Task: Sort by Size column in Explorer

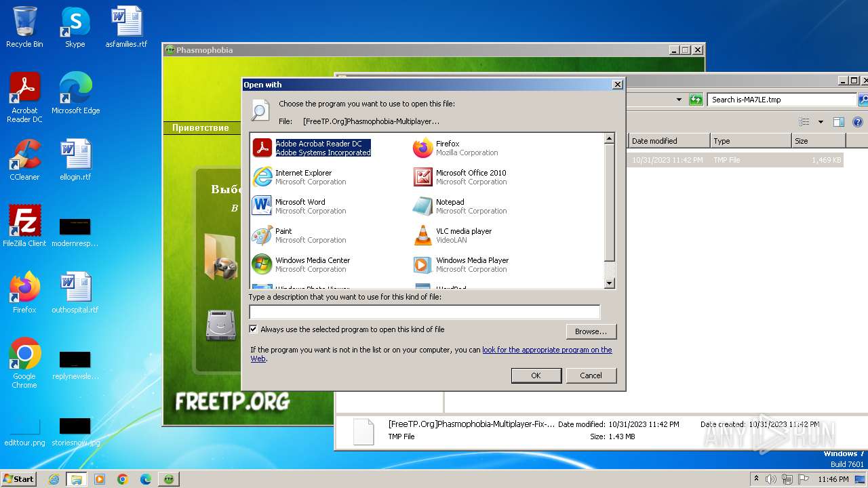Action: tap(819, 141)
